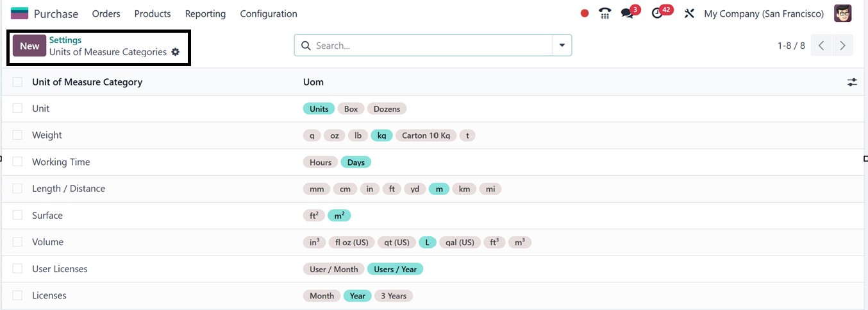Open the Reporting menu
The height and width of the screenshot is (310, 868).
(x=205, y=13)
